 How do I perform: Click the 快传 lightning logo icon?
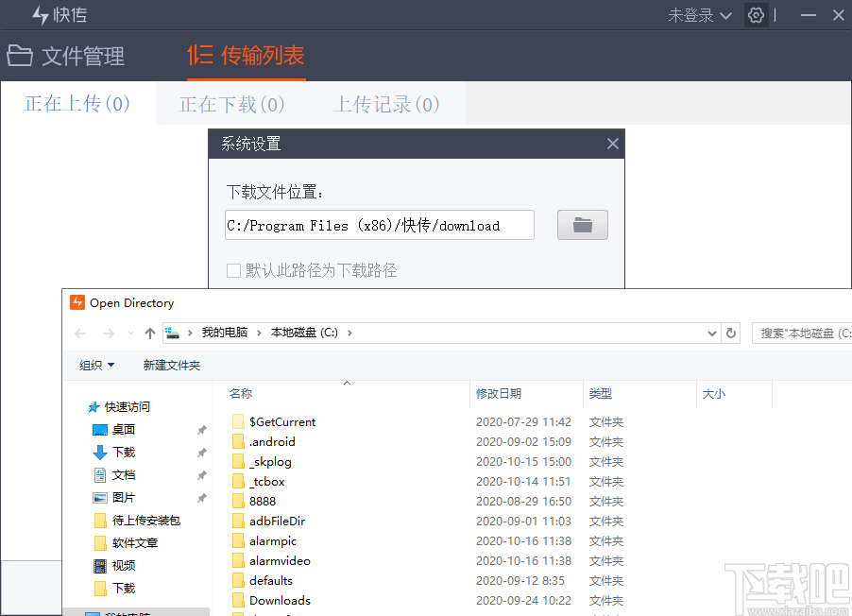tap(41, 15)
